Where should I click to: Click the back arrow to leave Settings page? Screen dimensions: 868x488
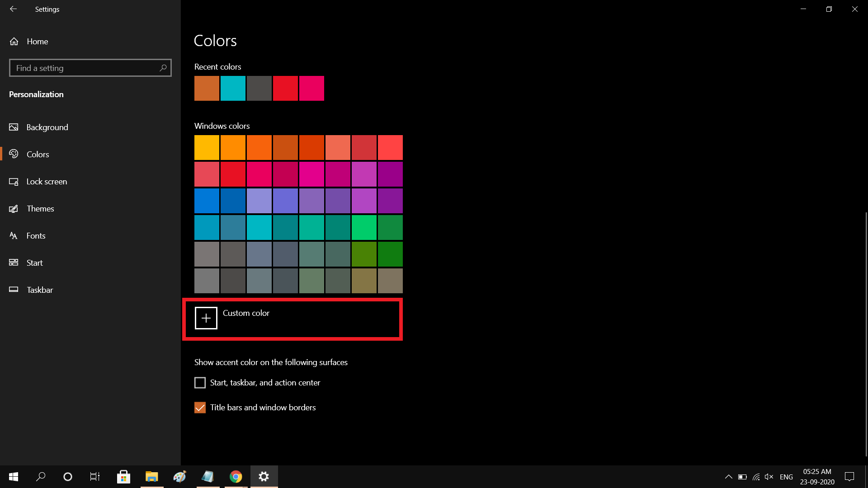(13, 9)
